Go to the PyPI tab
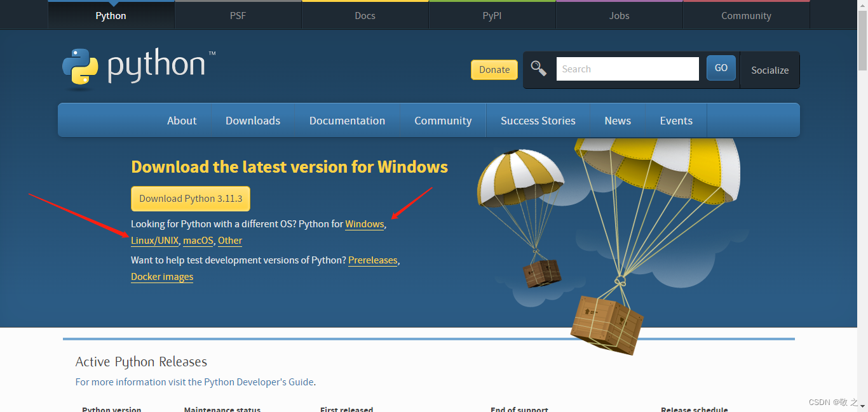The width and height of the screenshot is (868, 412). coord(492,15)
